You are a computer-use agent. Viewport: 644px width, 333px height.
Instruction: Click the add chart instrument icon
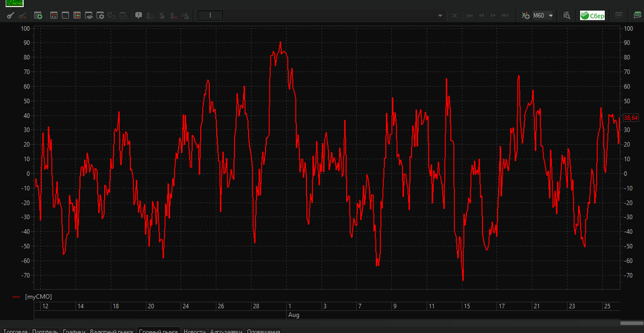(526, 16)
